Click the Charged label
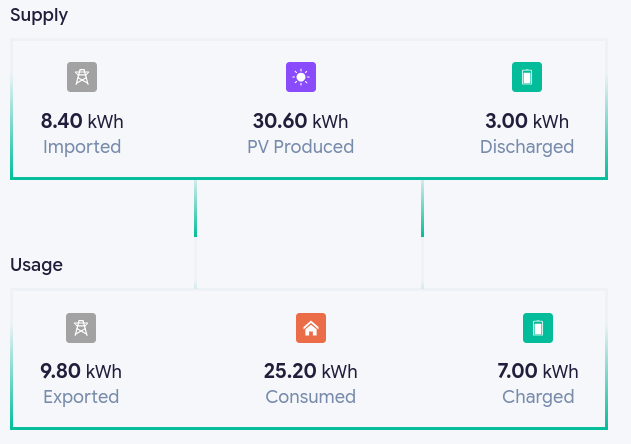631x444 pixels. [x=538, y=397]
